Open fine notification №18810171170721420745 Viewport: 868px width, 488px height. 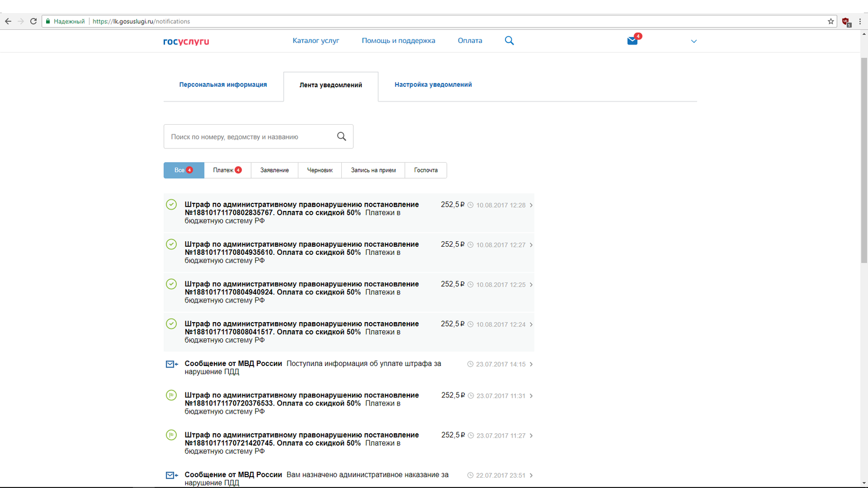click(349, 443)
